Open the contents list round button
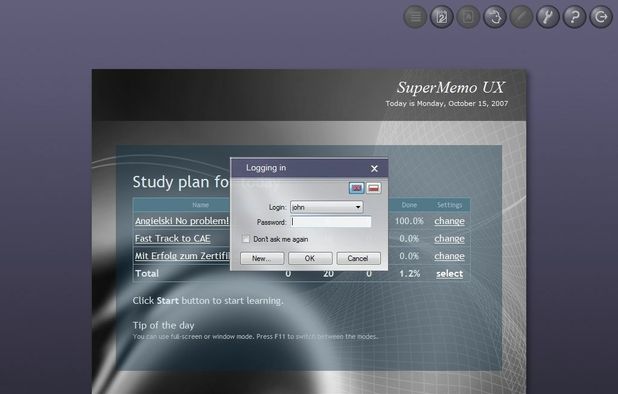 coord(415,17)
